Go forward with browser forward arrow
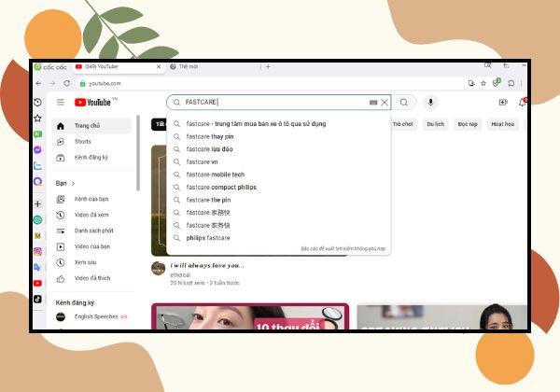 click(52, 84)
